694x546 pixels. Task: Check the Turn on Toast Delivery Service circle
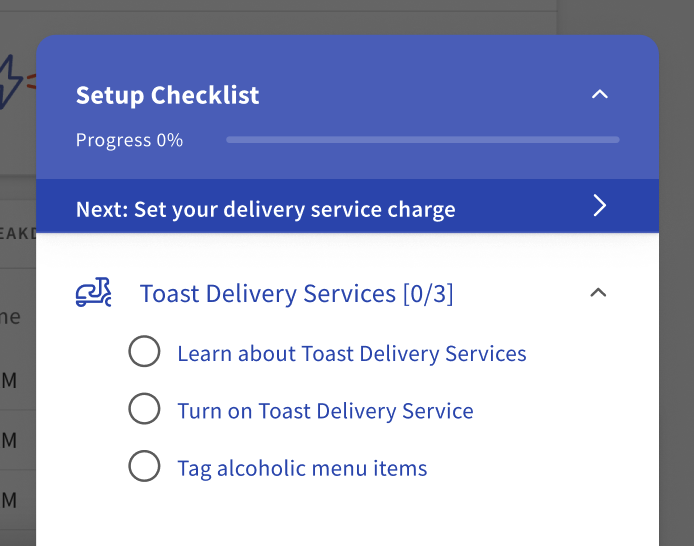[144, 409]
